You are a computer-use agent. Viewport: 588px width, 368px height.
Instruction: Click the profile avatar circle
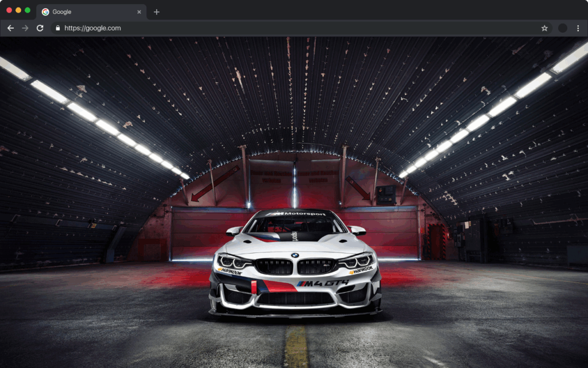coord(563,28)
